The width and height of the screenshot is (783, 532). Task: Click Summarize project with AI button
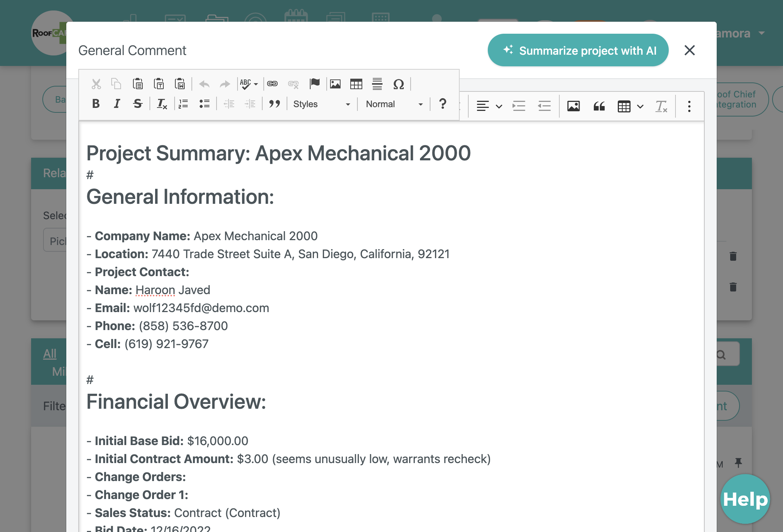(x=578, y=50)
